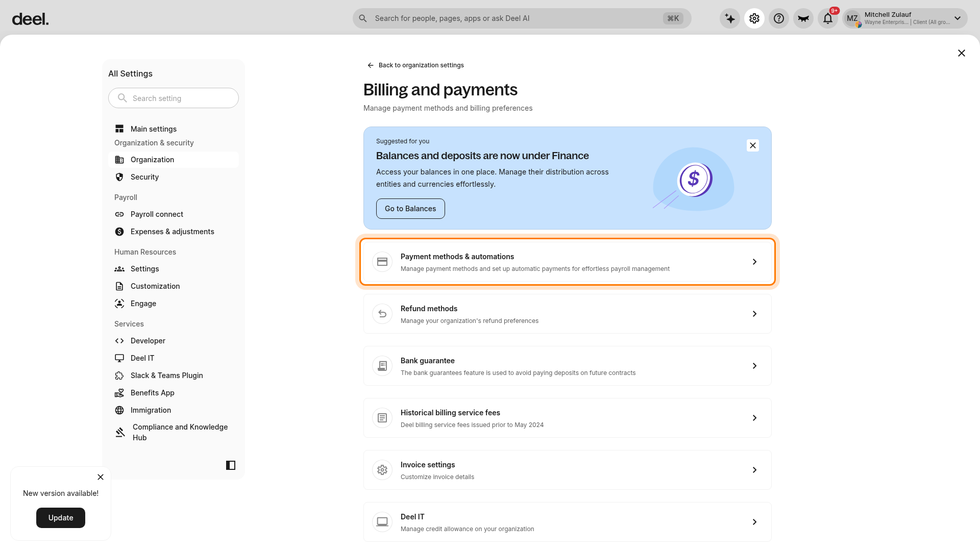
Task: Open Expenses & adjustments
Action: click(174, 232)
